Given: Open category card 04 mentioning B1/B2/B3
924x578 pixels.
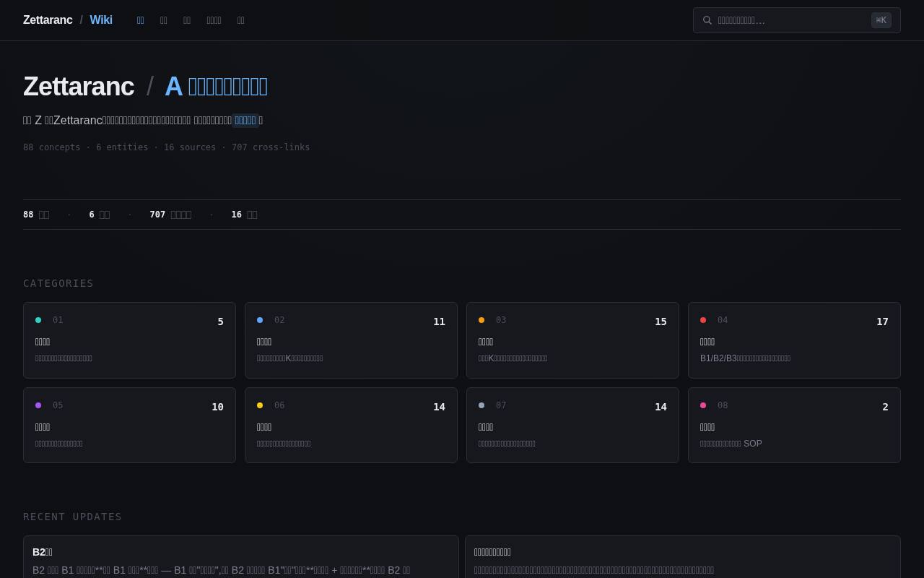Looking at the screenshot, I should 794,340.
